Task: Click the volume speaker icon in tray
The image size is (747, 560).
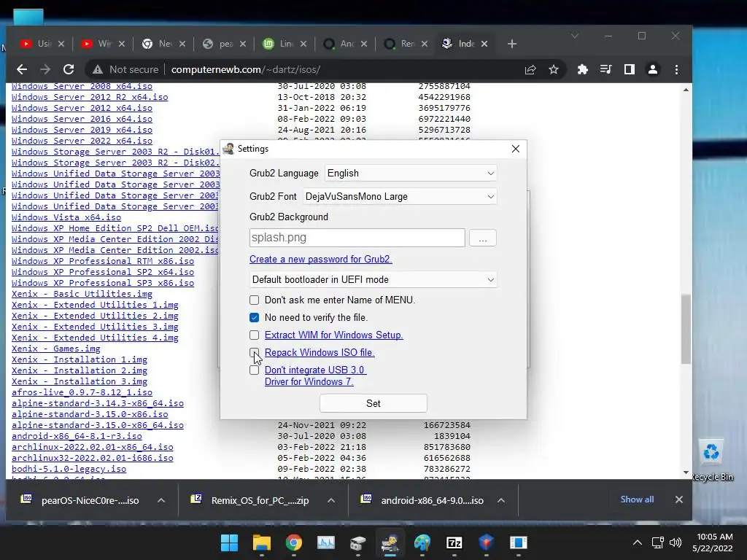Action: [675, 542]
